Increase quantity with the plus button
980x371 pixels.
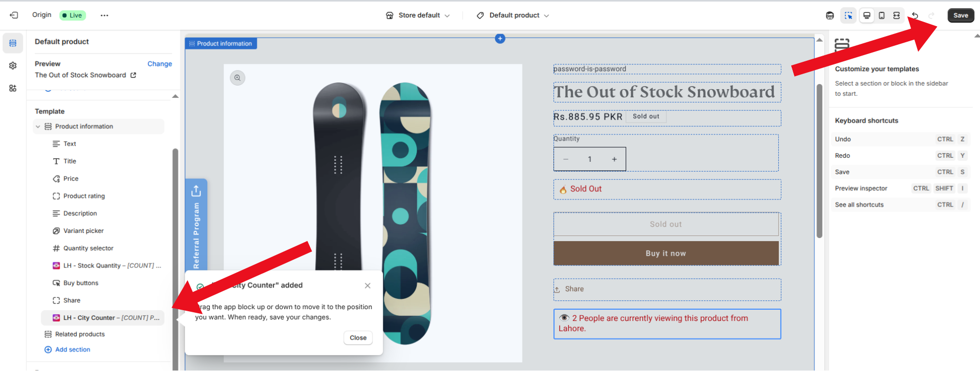(614, 159)
